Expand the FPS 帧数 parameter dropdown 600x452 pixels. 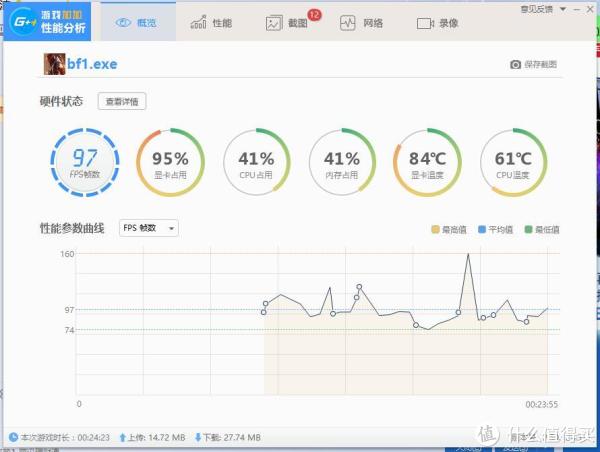coord(149,228)
